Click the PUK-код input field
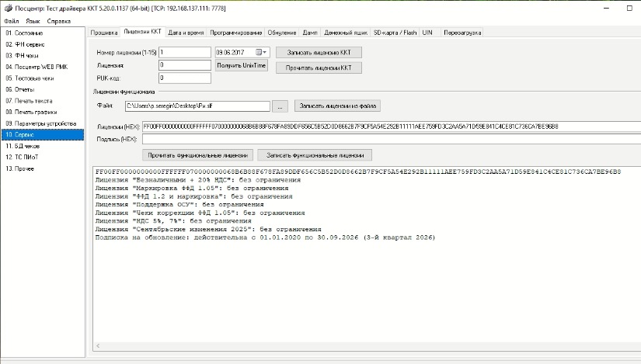This screenshot has width=641, height=364. click(x=185, y=78)
